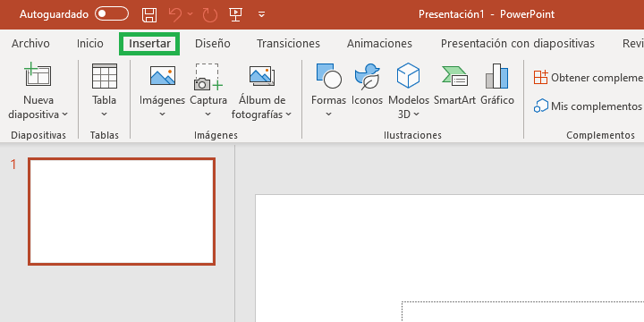Image resolution: width=644 pixels, height=322 pixels.
Task: Open Customize Quick Access Toolbar dropdown
Action: (261, 15)
